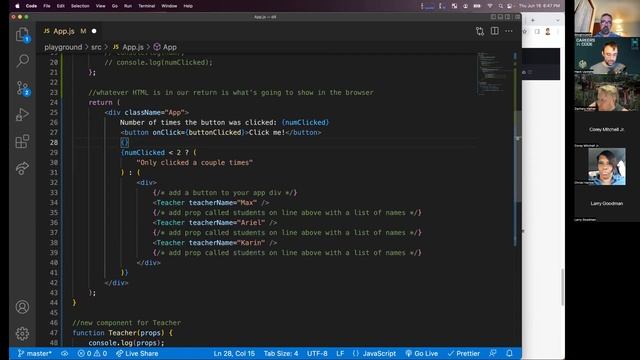Open the notifications bell in status bar
Viewport: 640px width, 360px height.
click(x=509, y=353)
